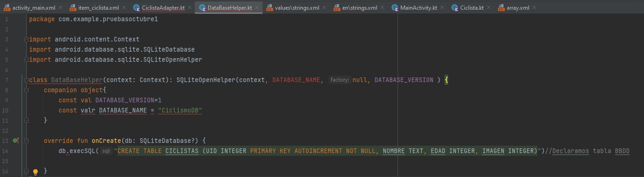This screenshot has width=644, height=177.
Task: Click the 'sql:' parameter hint in execSQL
Action: pyautogui.click(x=106, y=151)
